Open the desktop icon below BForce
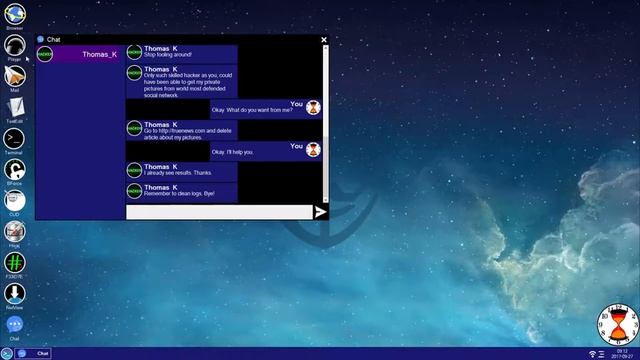The height and width of the screenshot is (360, 640). click(x=15, y=200)
